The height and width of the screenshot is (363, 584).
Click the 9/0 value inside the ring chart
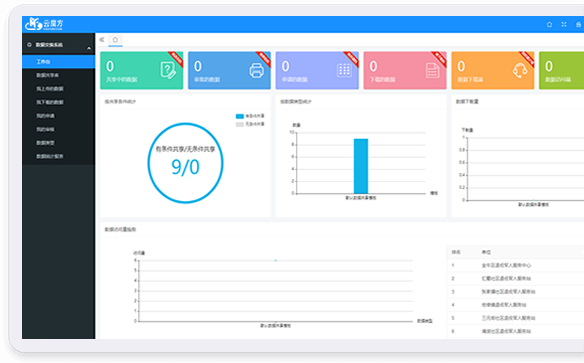pyautogui.click(x=185, y=167)
